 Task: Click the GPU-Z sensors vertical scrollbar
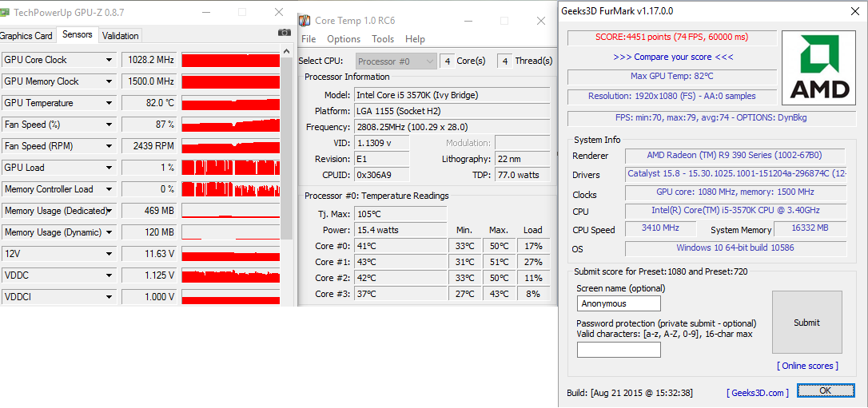point(287,149)
